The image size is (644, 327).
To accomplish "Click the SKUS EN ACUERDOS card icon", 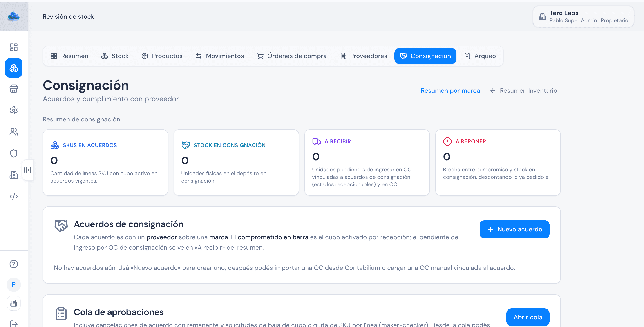I will tap(55, 145).
